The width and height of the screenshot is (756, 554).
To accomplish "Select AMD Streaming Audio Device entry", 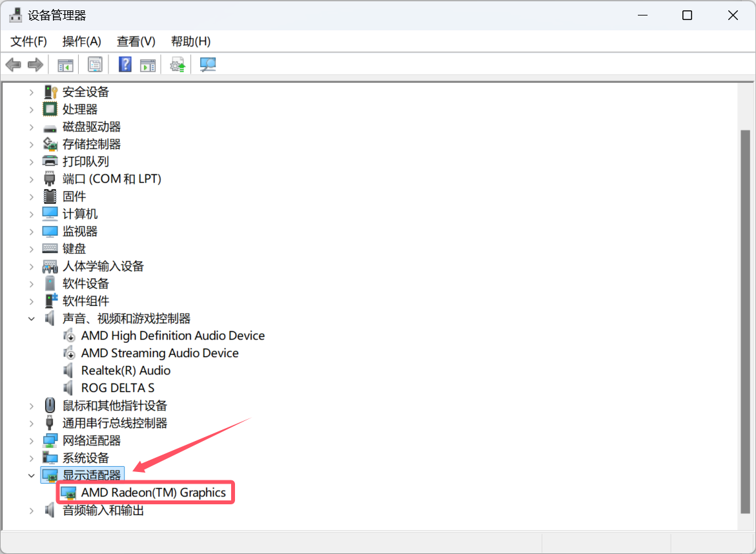I will pyautogui.click(x=159, y=353).
